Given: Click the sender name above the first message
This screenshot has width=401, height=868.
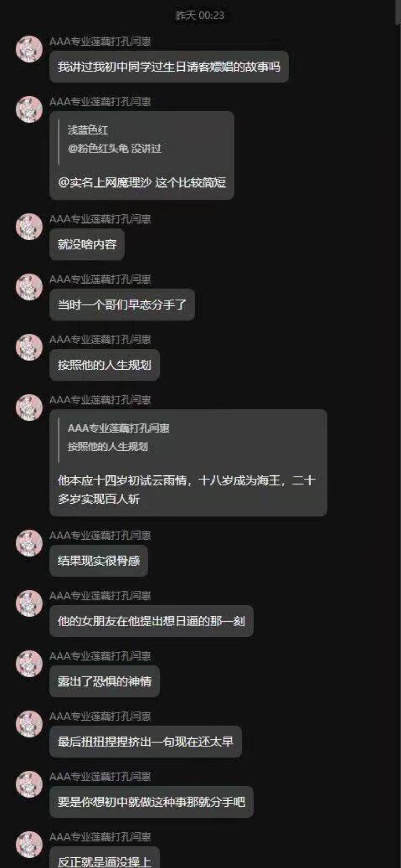Looking at the screenshot, I should [100, 41].
